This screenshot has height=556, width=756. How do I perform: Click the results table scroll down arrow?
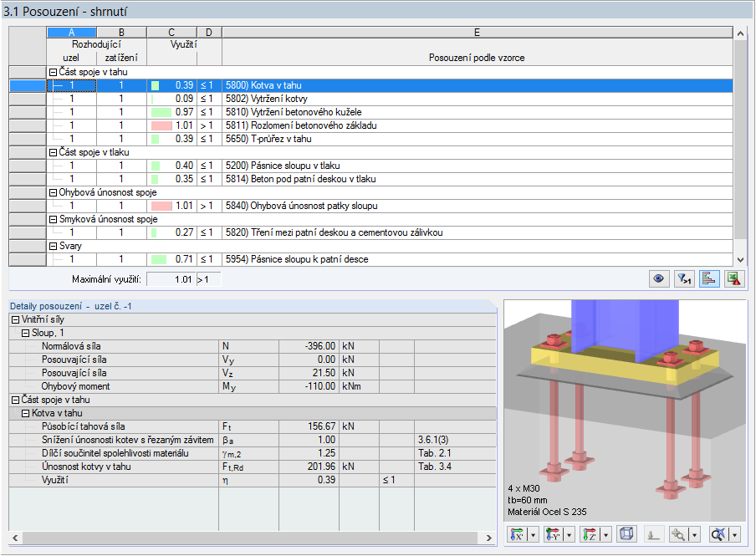[x=741, y=260]
